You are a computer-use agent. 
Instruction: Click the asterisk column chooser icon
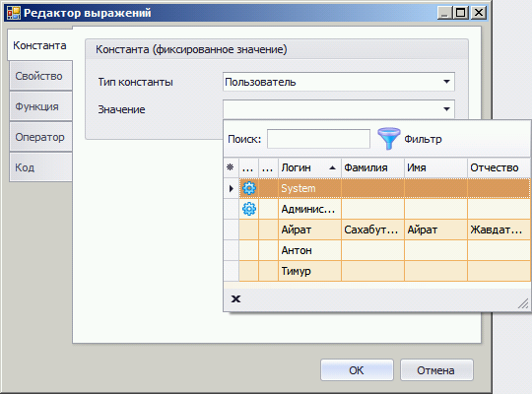click(230, 167)
